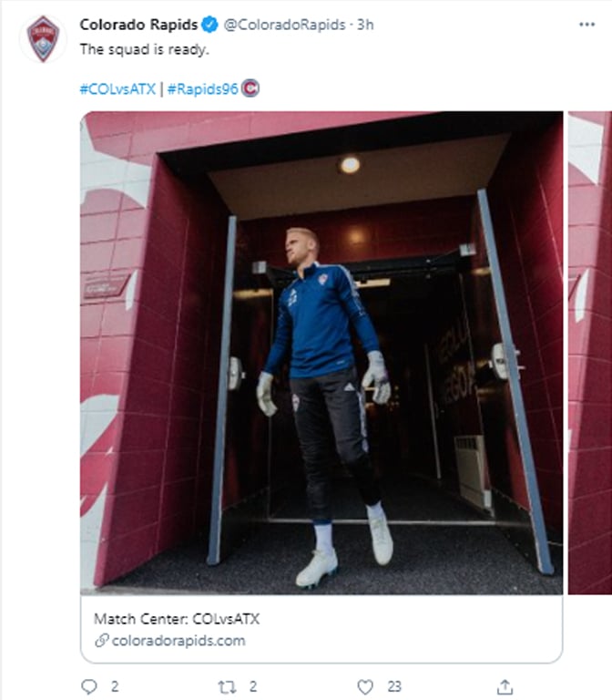
Task: Click the 3h timestamp of the tweet
Action: (x=365, y=25)
